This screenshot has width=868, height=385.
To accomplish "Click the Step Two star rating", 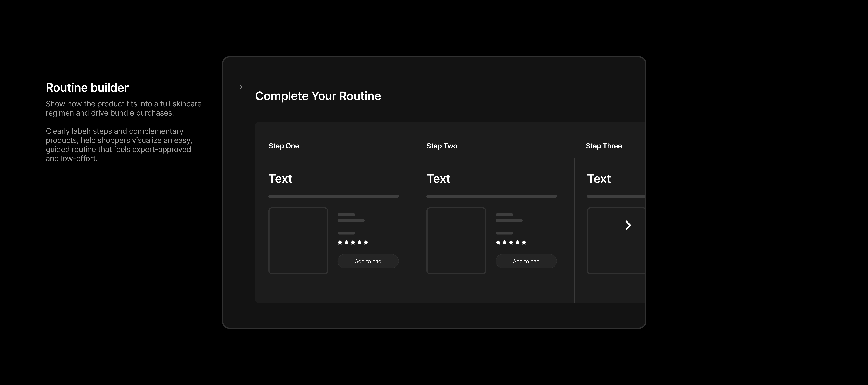I will click(x=511, y=242).
